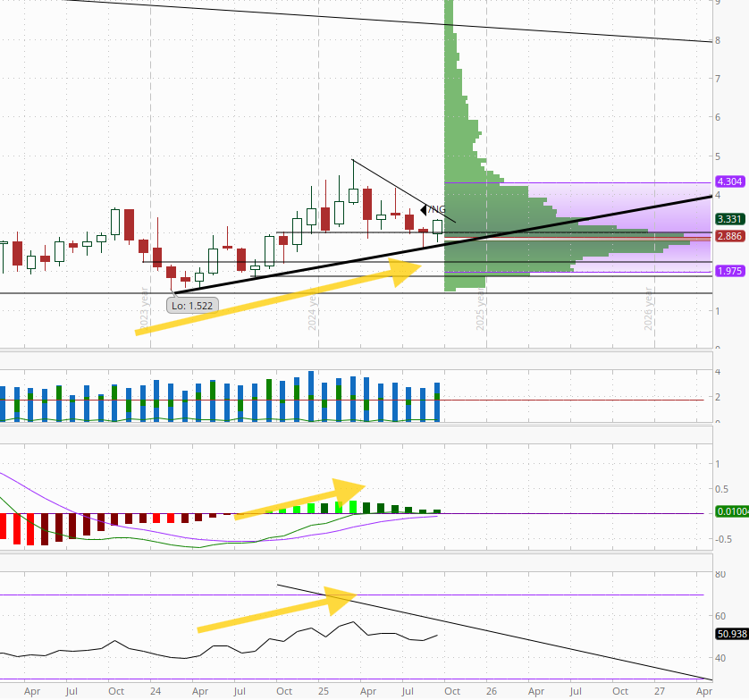
Task: Click the 2.886 red price label
Action: point(729,236)
